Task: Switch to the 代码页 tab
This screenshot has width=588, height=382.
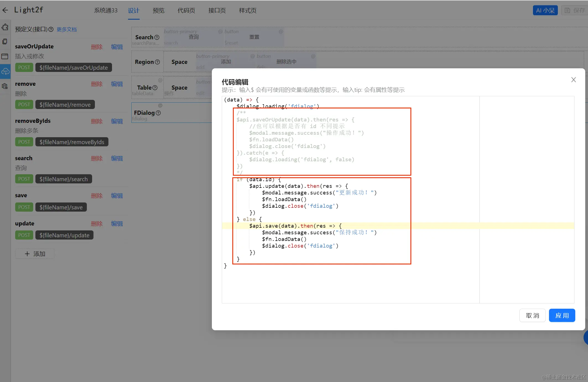Action: point(186,11)
